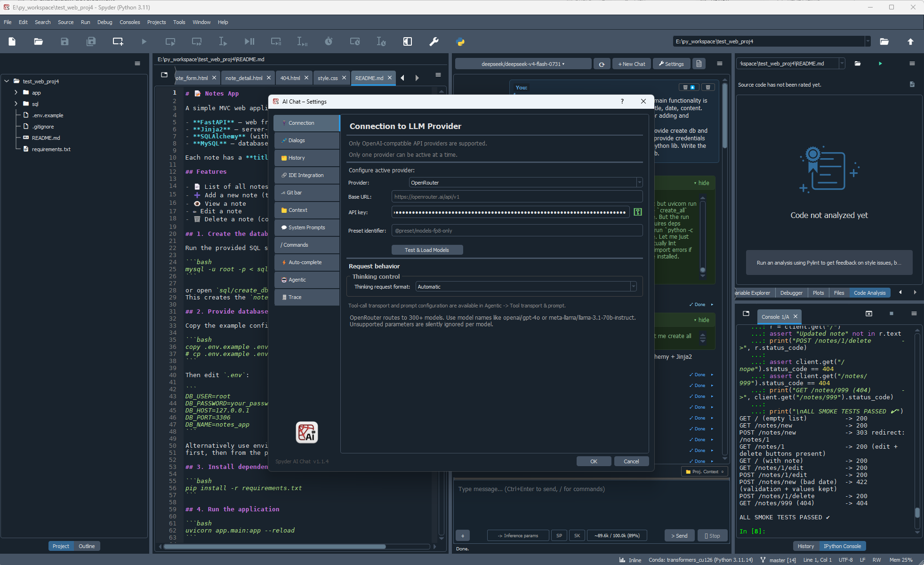Click the IPython console vertical scrollbar
The height and width of the screenshot is (565, 924).
coord(917,513)
